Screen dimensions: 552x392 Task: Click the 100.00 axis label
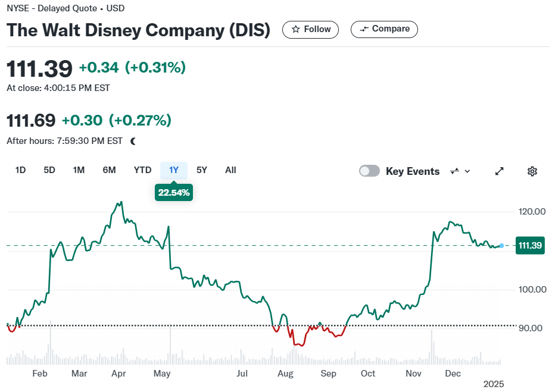point(532,290)
